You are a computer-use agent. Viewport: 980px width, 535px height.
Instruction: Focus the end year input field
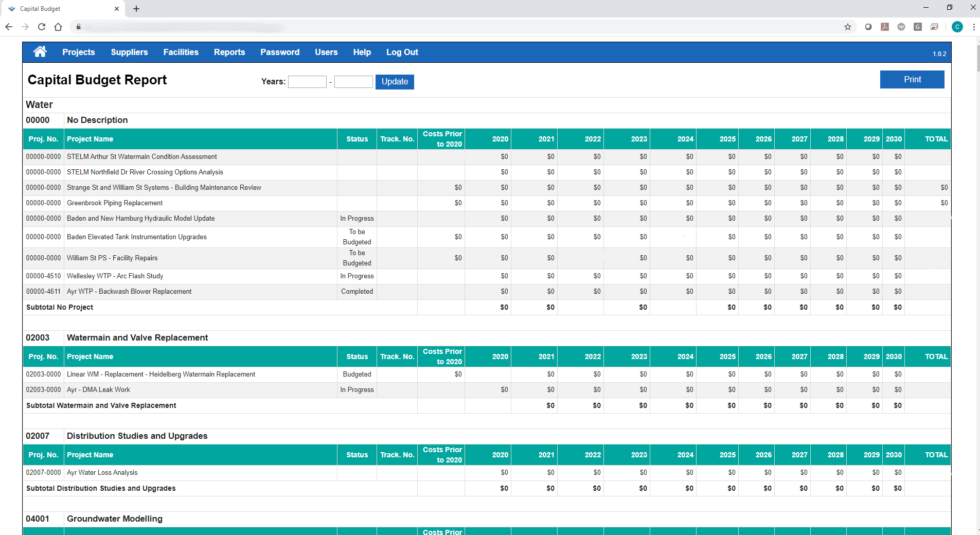click(353, 82)
